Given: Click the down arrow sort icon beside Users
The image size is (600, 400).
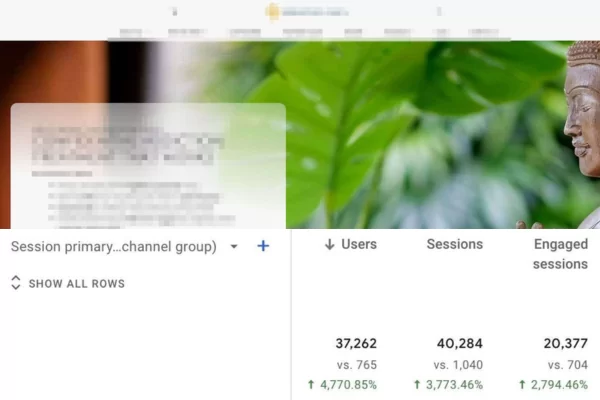Looking at the screenshot, I should tap(329, 245).
